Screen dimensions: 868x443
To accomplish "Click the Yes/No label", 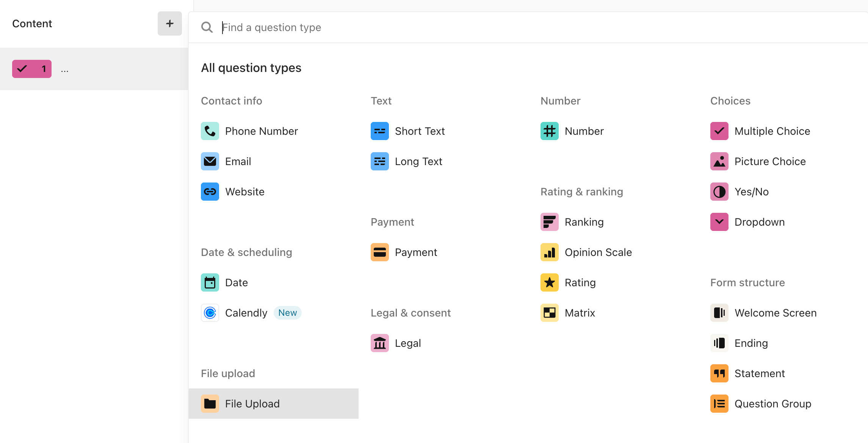I will click(x=752, y=192).
